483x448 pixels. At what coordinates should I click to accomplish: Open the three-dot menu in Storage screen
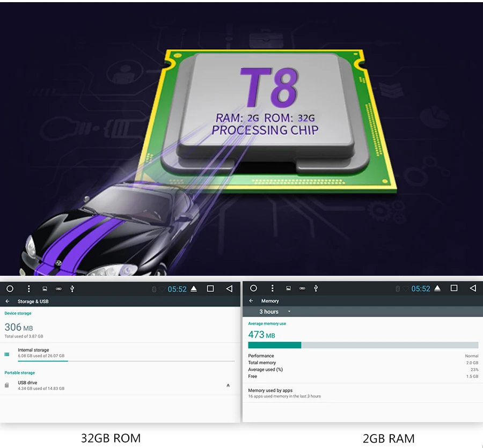[28, 289]
